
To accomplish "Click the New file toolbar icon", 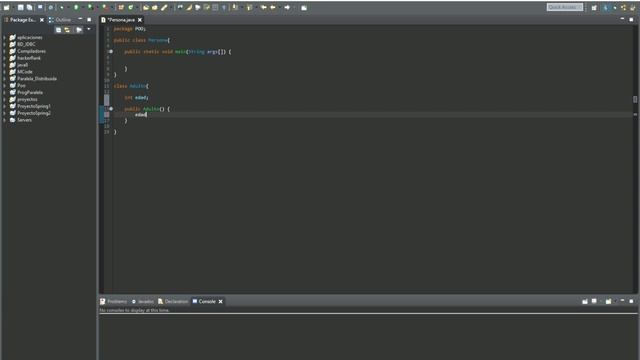I will 7,7.
